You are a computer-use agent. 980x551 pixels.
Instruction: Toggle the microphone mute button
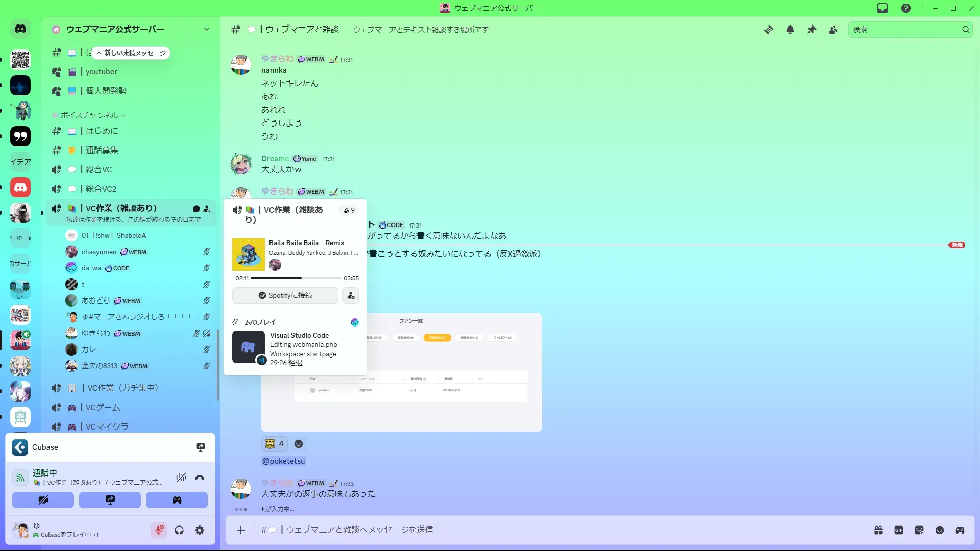click(159, 531)
